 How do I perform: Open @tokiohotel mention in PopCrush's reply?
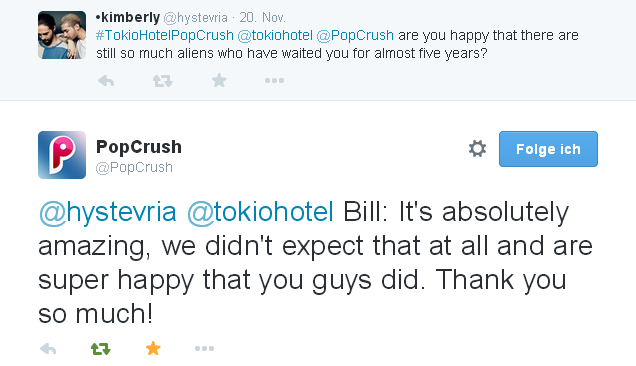tap(260, 212)
